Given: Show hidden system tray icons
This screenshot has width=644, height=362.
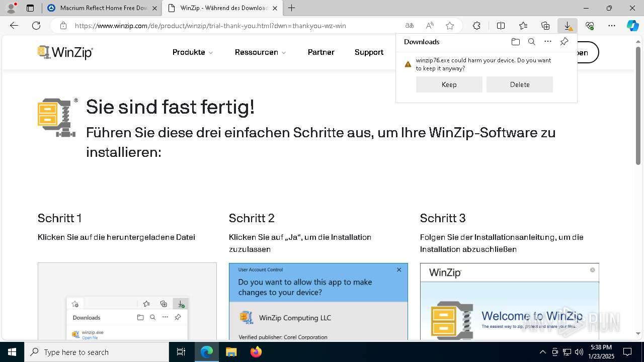Looking at the screenshot, I should pos(542,352).
